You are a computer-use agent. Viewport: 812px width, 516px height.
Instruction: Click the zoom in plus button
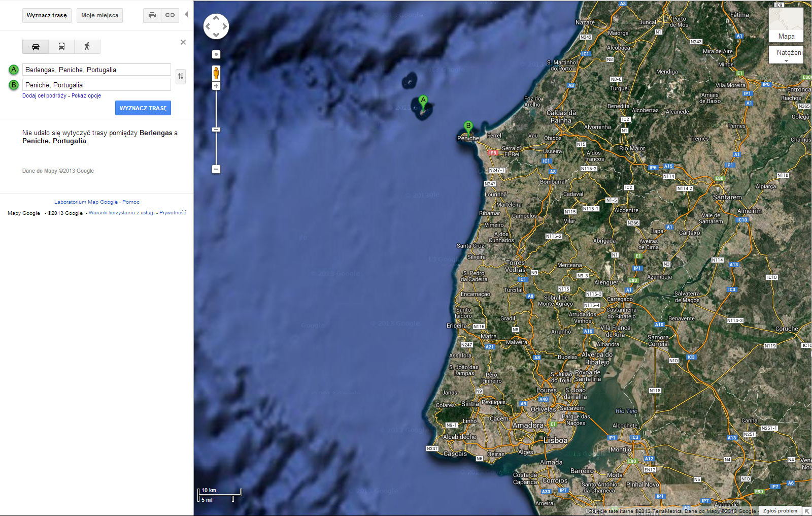216,86
